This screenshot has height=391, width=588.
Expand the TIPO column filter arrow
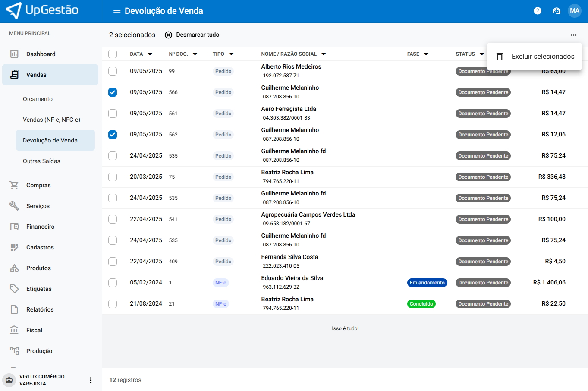pyautogui.click(x=231, y=54)
